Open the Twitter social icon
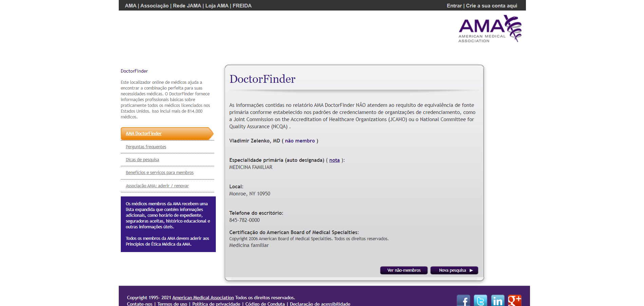644x306 pixels. click(x=480, y=301)
